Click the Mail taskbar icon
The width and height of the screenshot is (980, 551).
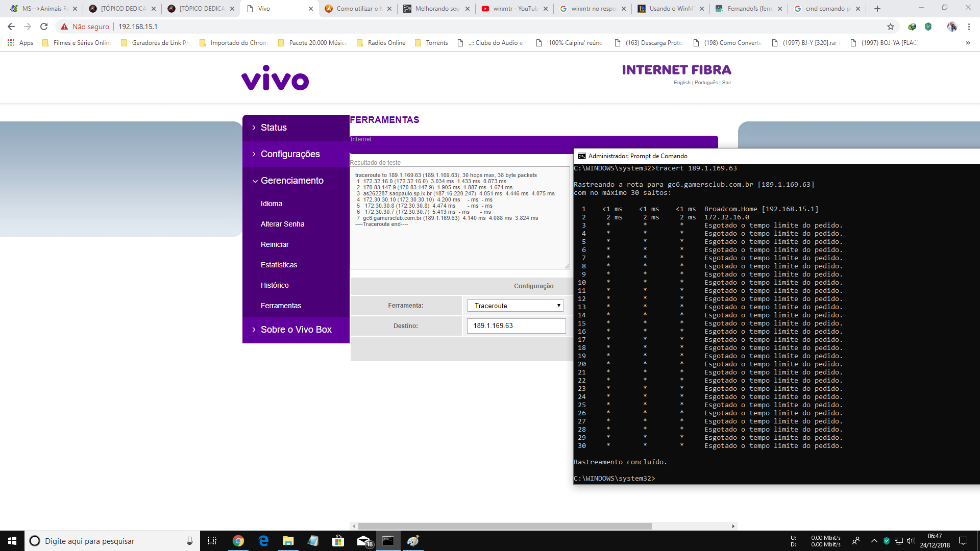pyautogui.click(x=363, y=541)
